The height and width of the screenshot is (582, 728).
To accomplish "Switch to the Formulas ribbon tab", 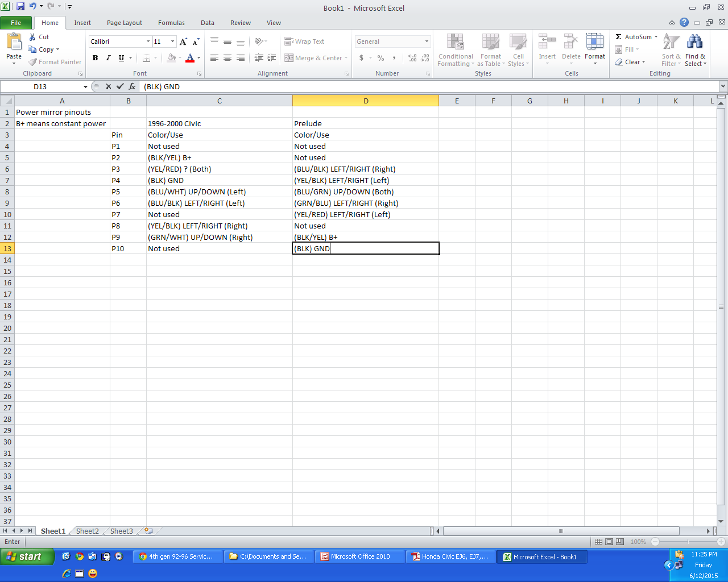I will pos(171,23).
